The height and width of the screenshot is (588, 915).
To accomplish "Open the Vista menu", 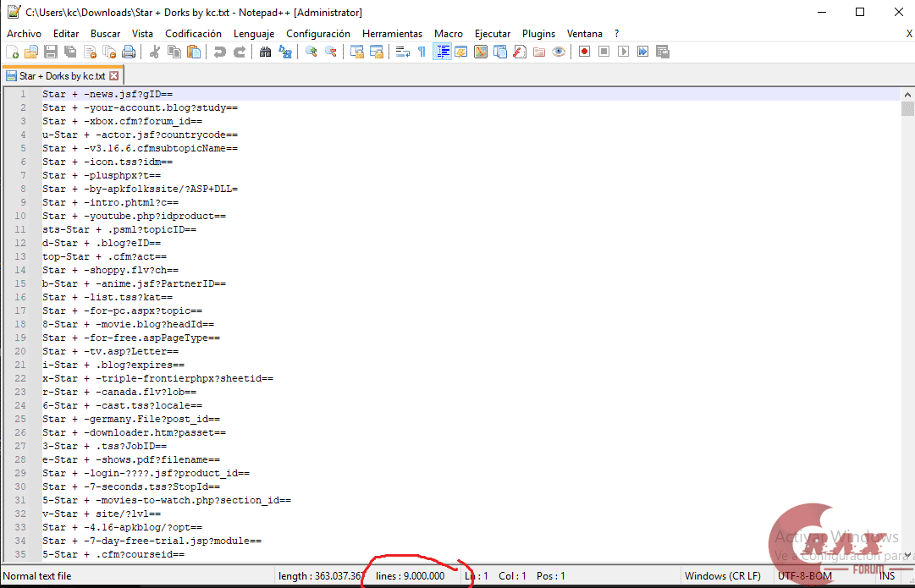I will 142,34.
